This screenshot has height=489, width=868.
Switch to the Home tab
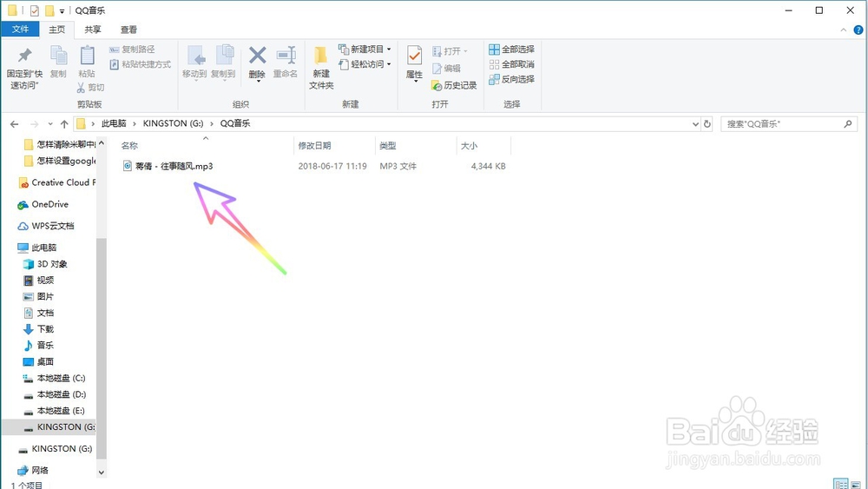(x=57, y=30)
